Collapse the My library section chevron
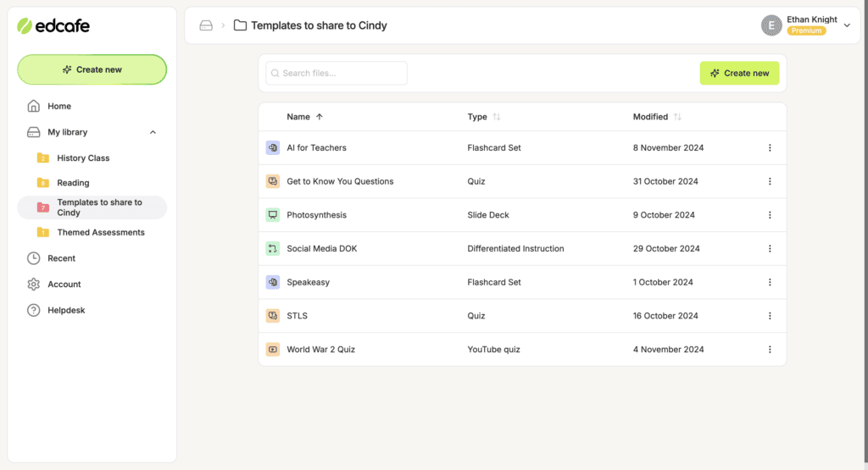 pyautogui.click(x=153, y=132)
